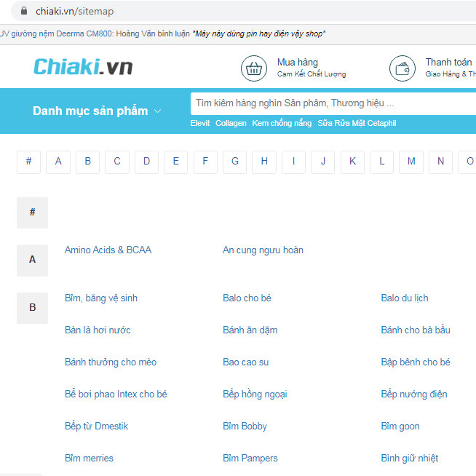Image resolution: width=476 pixels, height=476 pixels.
Task: Open An cung ngưu hoàn link
Action: [x=263, y=250]
